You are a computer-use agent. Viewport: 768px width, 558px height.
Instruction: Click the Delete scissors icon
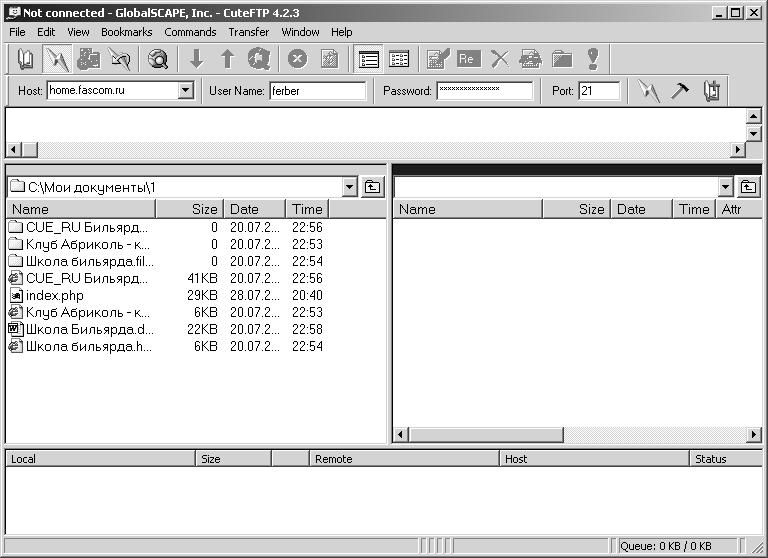click(500, 59)
